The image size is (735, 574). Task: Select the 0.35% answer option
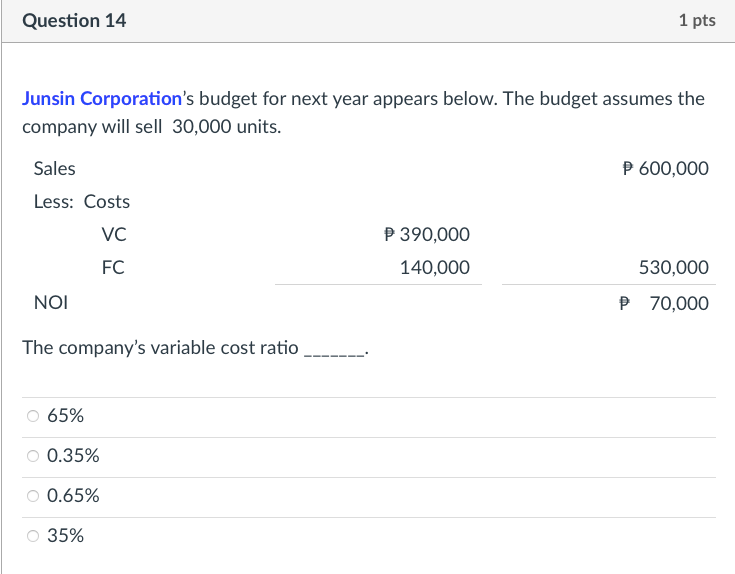coord(33,455)
